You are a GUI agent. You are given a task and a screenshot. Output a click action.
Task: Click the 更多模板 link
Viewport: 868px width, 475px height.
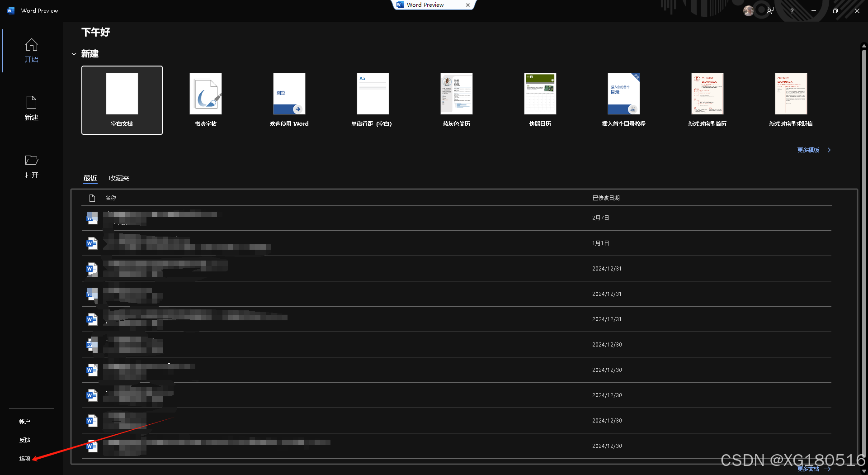coord(814,150)
